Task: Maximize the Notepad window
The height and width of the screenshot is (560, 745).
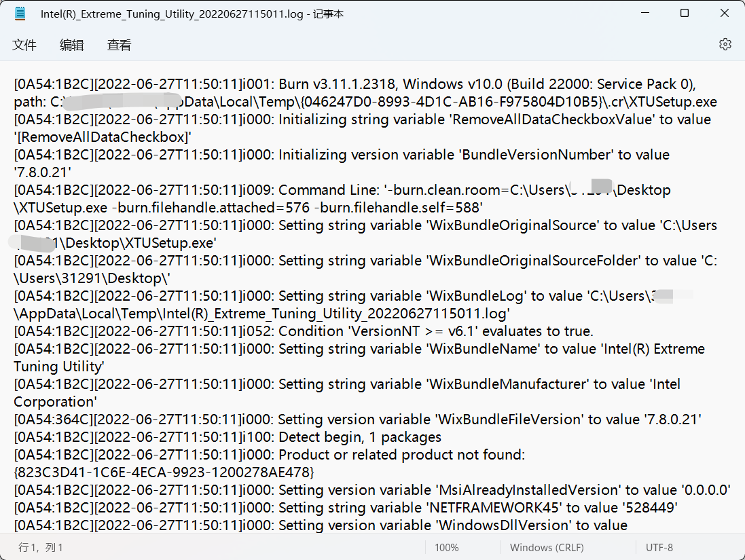Action: point(684,14)
